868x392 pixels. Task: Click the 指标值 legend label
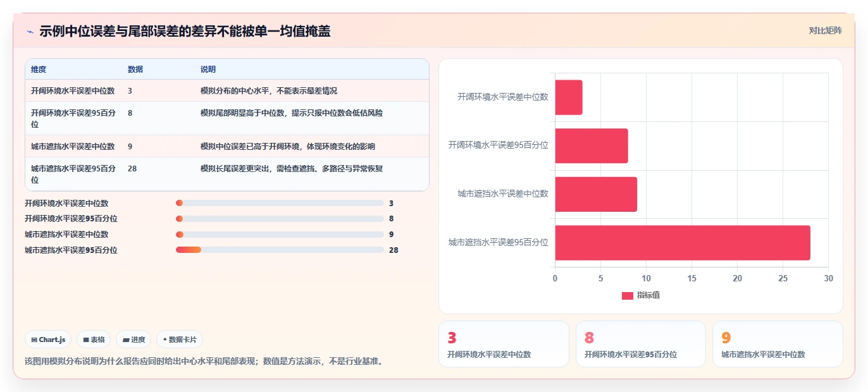648,295
